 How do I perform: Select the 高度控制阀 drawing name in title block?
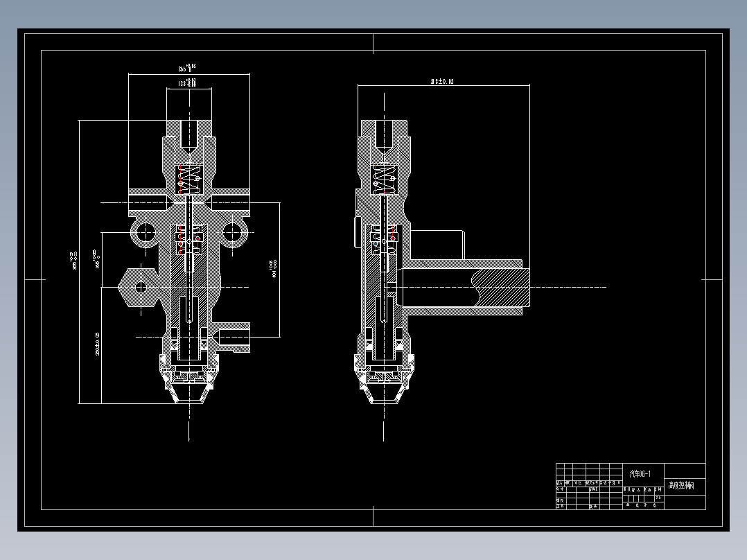[685, 487]
